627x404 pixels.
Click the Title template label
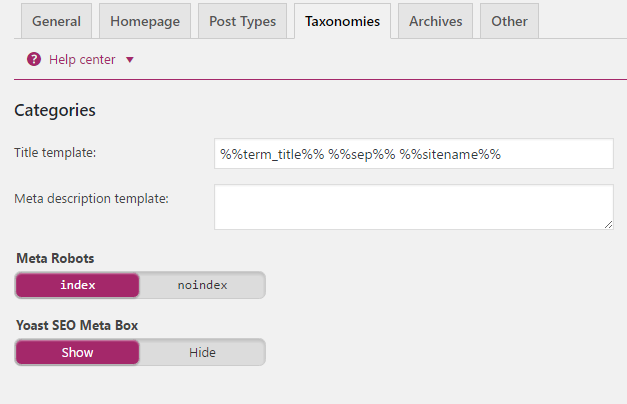coord(55,152)
